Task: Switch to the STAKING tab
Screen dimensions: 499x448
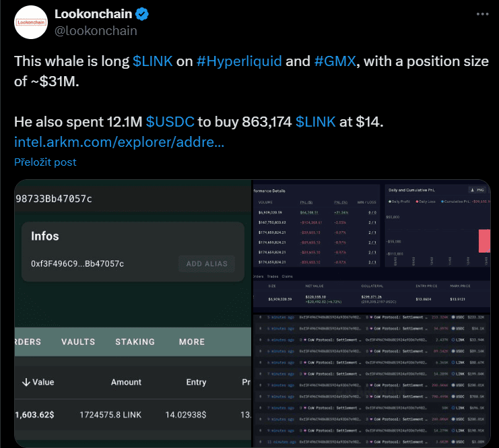Action: click(x=135, y=342)
